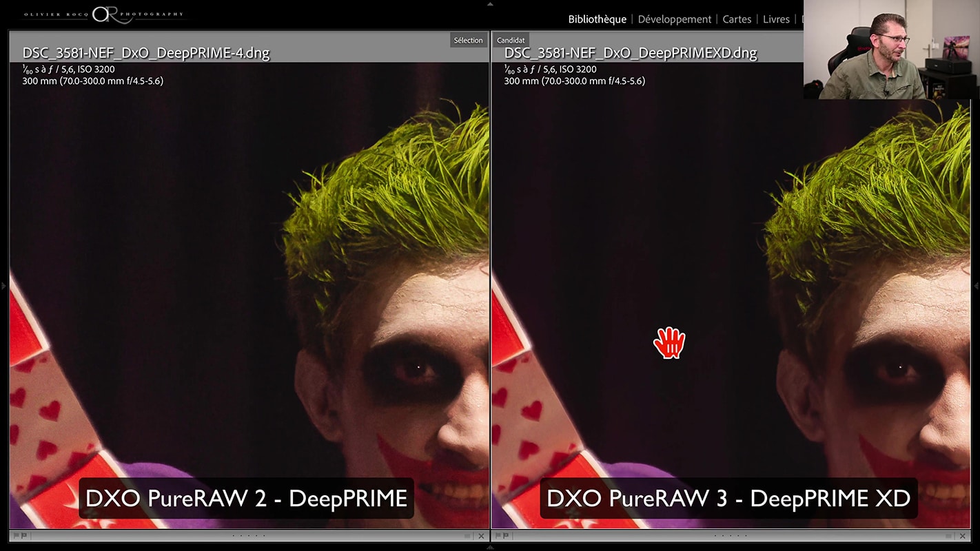Viewport: 980px width, 551px height.
Task: Expand the bottom filmstrip panel arrow
Action: (490, 548)
